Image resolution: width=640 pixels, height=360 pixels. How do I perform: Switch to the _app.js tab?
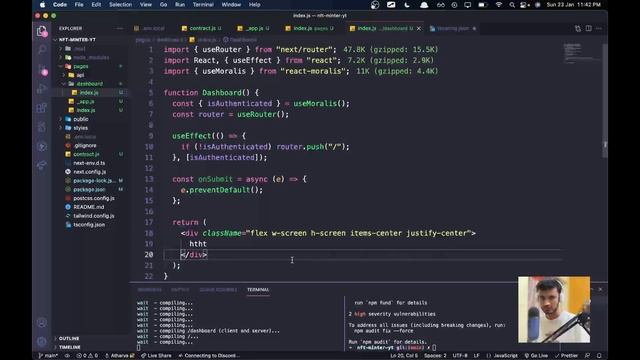coord(253,29)
